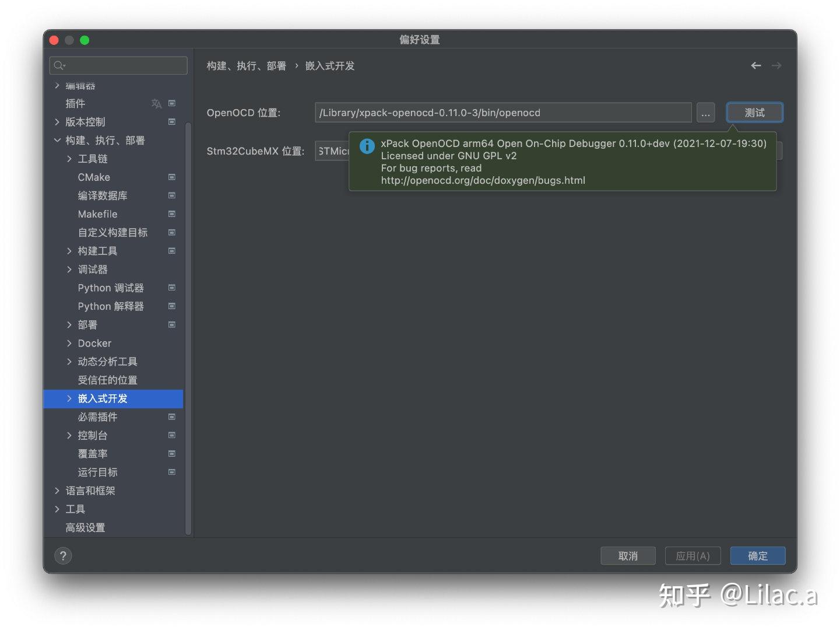
Task: Click the settings marker icon next to CMake
Action: coord(171,177)
